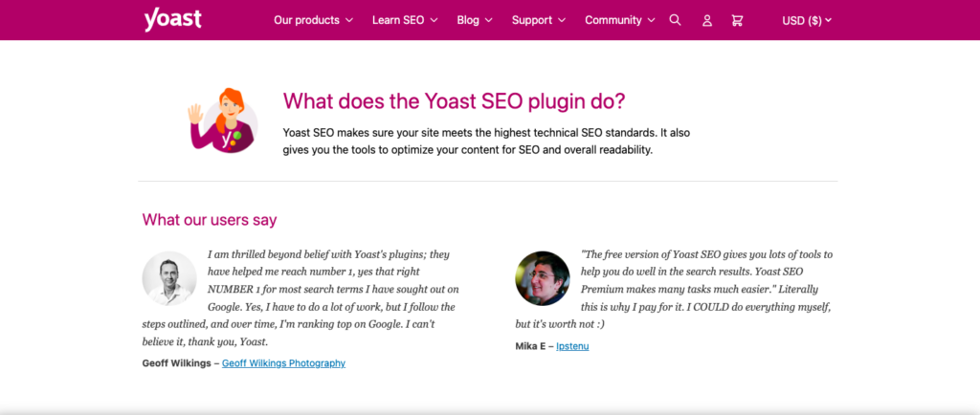Open the Support menu item
This screenshot has width=980, height=415.
point(539,20)
